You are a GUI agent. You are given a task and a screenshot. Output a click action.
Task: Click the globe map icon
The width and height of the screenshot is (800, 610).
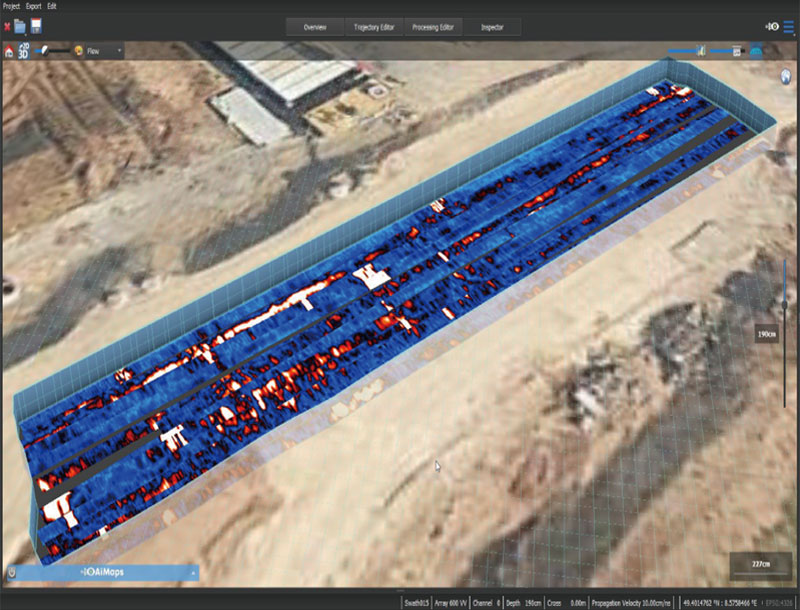(x=784, y=76)
